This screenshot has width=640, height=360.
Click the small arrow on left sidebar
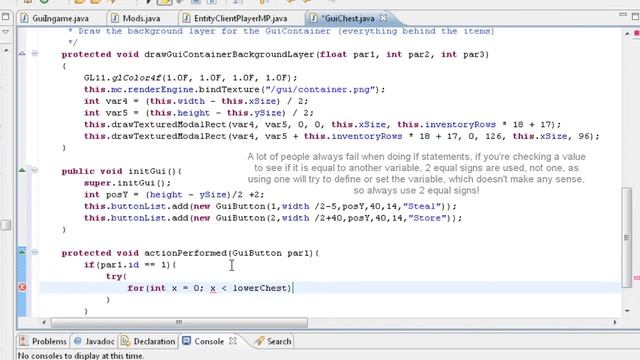pyautogui.click(x=6, y=51)
